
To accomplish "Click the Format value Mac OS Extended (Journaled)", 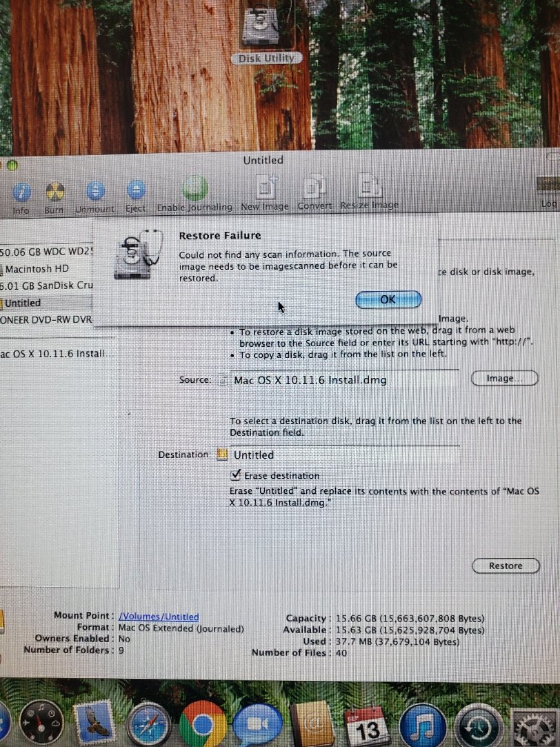I will pyautogui.click(x=181, y=628).
